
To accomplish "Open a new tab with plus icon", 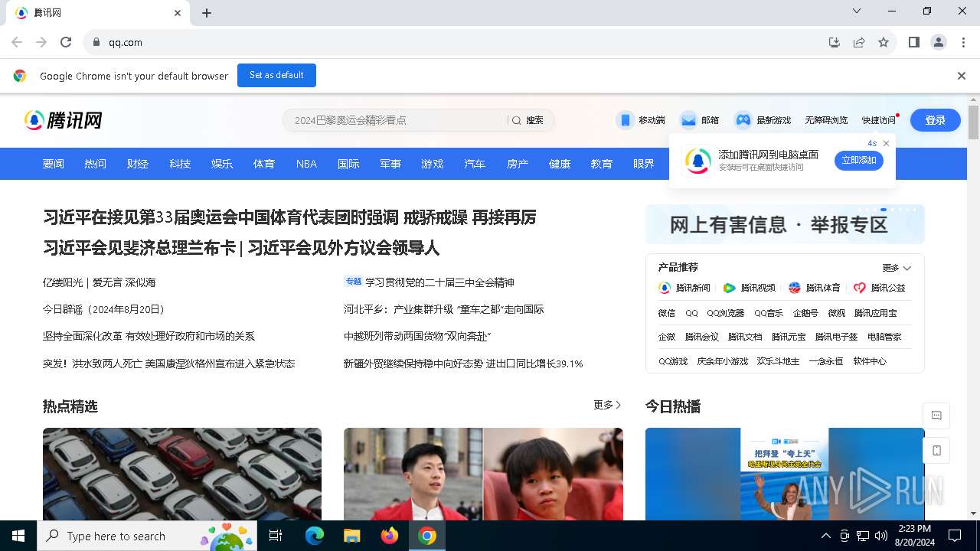I will (x=207, y=13).
